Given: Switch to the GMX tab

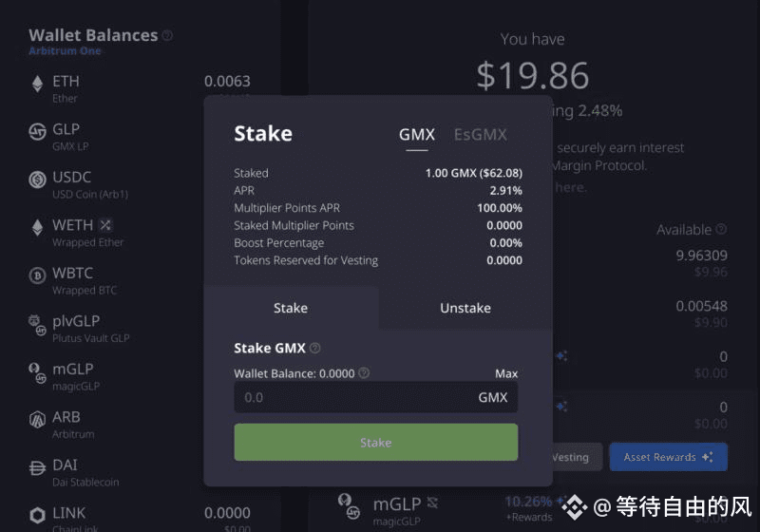Looking at the screenshot, I should 417,135.
